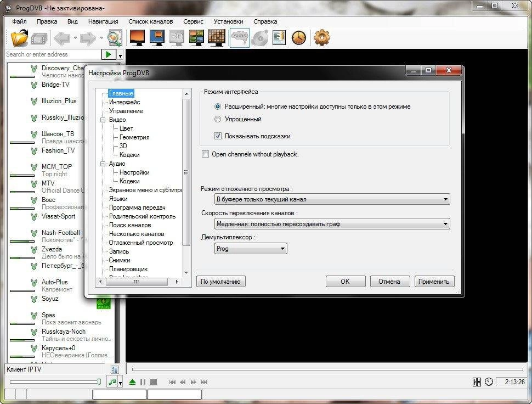Click the channel list view icon near Клиент IPTV
The width and height of the screenshot is (532, 404).
[x=115, y=369]
